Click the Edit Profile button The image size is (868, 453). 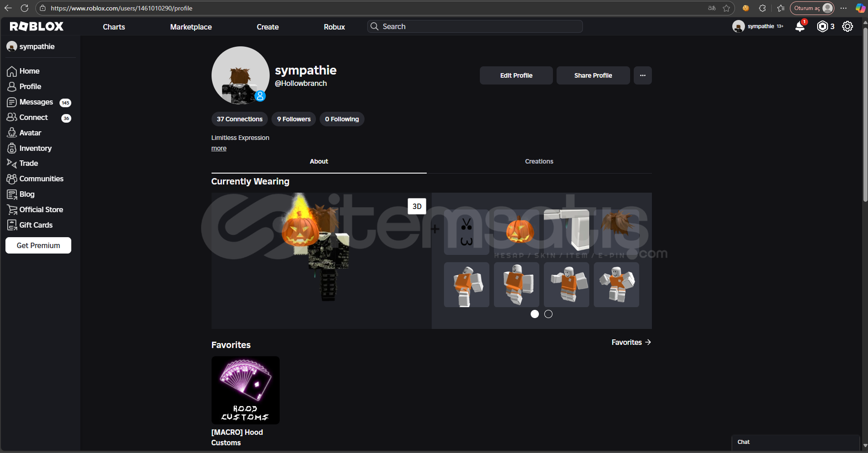tap(516, 75)
